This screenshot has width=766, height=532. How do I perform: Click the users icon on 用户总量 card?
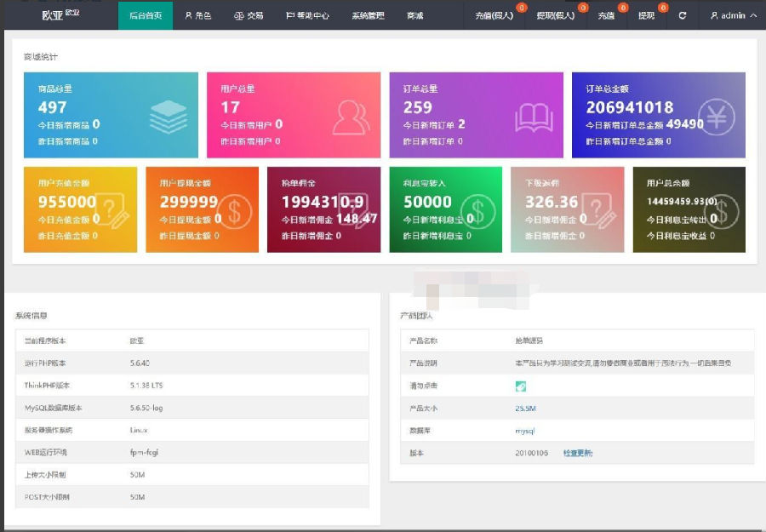pyautogui.click(x=351, y=117)
